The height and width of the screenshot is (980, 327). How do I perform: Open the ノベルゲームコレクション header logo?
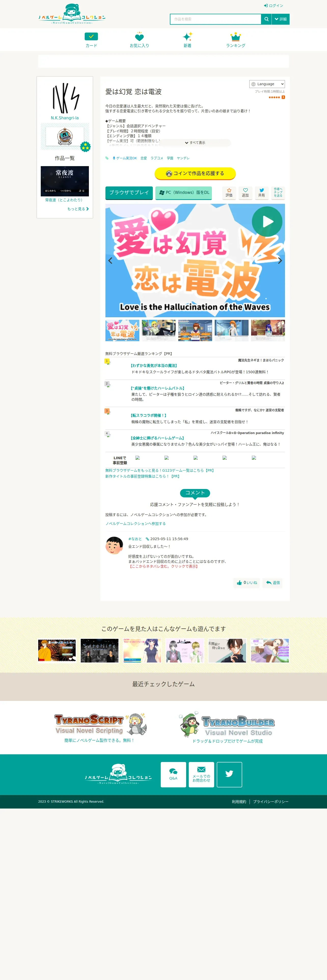coord(72,14)
